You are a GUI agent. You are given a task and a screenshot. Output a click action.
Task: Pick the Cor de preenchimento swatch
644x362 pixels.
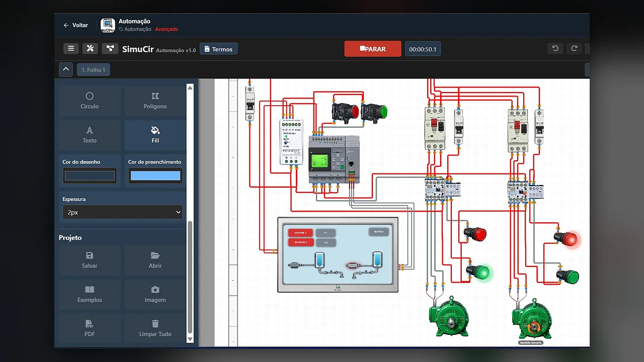(x=155, y=176)
